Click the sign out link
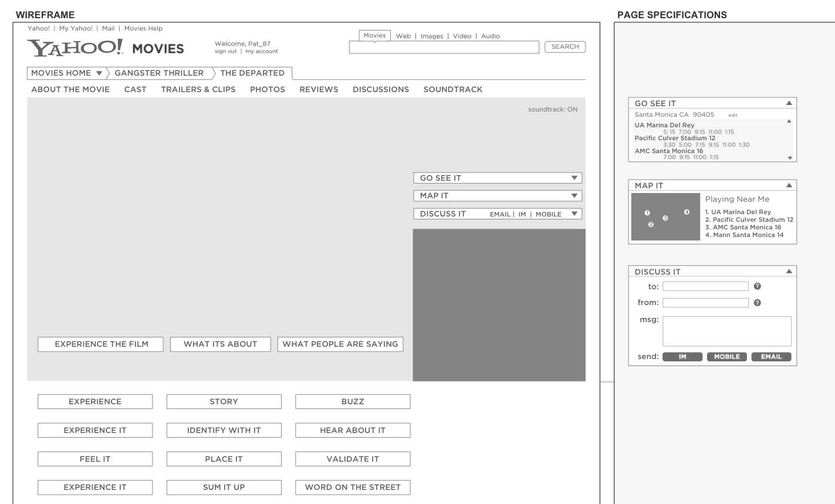Screen dimensions: 835x504 (x=226, y=52)
